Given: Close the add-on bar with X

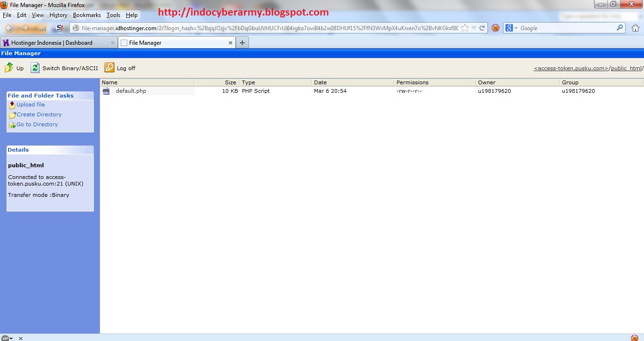Looking at the screenshot, I should 21,338.
